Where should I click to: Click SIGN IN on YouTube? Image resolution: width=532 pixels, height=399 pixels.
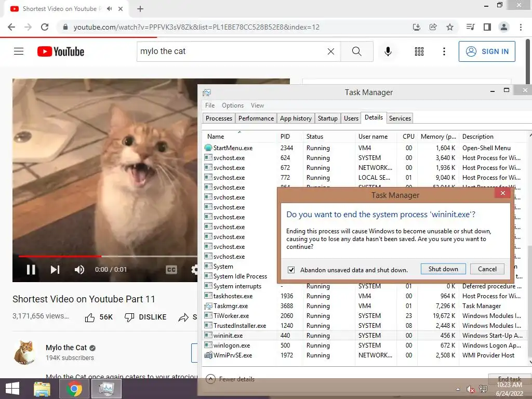pyautogui.click(x=487, y=51)
